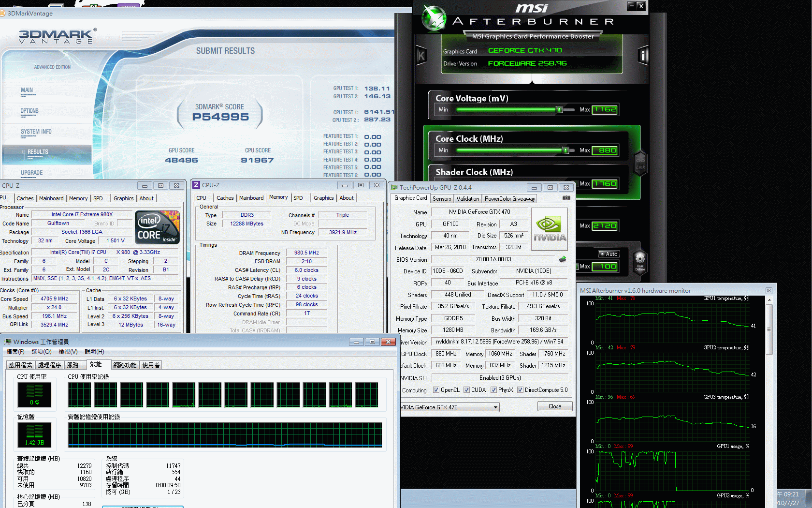The image size is (812, 508).
Task: Click the GPU-Z BIOS save chip icon
Action: coord(562,259)
